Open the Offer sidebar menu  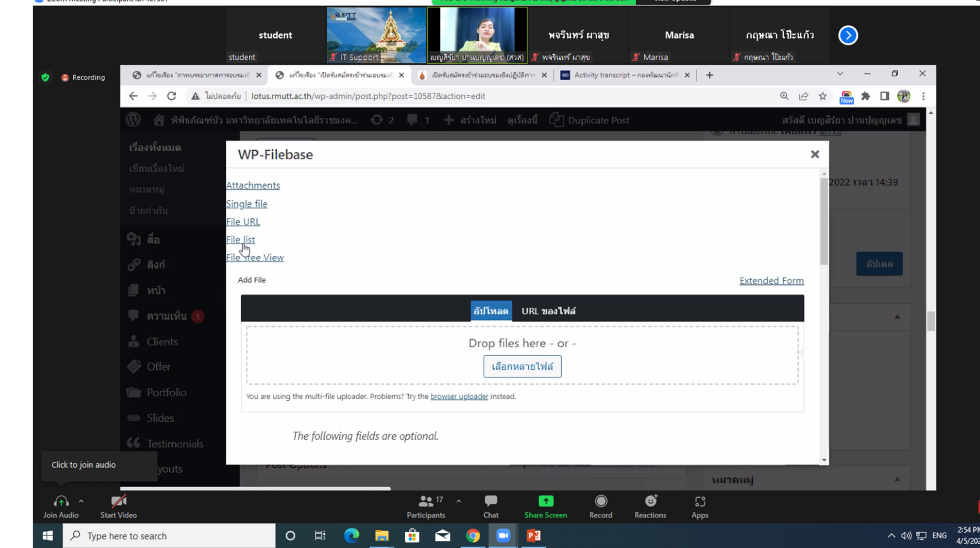158,366
